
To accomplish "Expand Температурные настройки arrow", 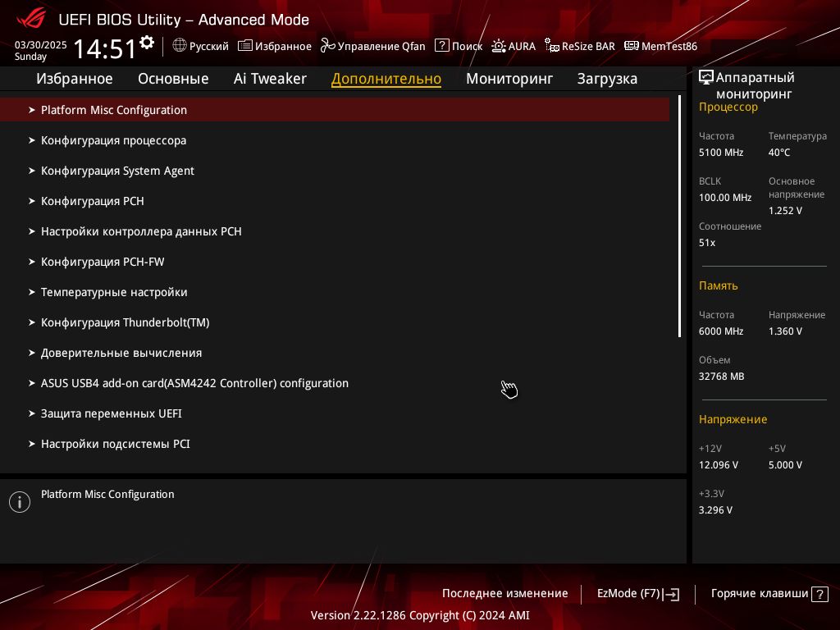I will [x=32, y=292].
